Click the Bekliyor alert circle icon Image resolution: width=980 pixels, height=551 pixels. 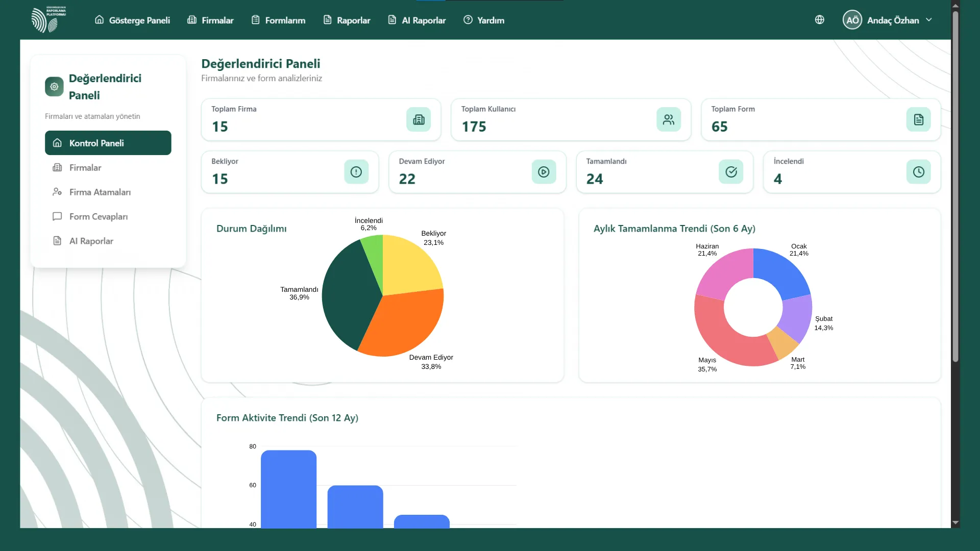356,172
